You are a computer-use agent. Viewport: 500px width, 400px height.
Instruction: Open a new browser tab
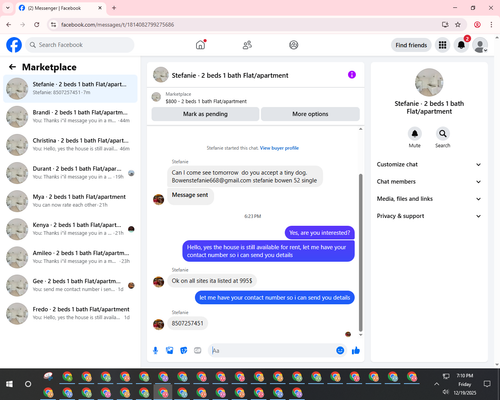[114, 8]
